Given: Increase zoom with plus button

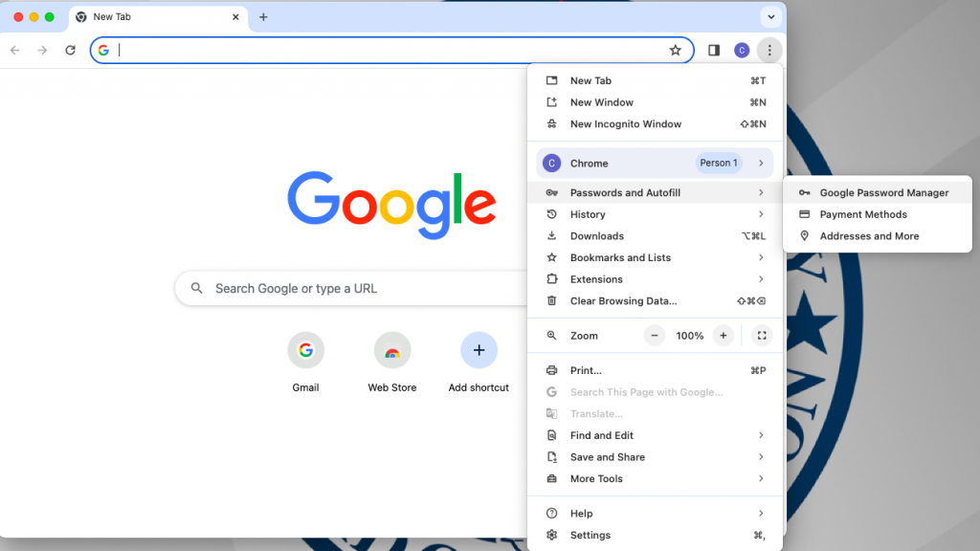Looking at the screenshot, I should [x=724, y=336].
